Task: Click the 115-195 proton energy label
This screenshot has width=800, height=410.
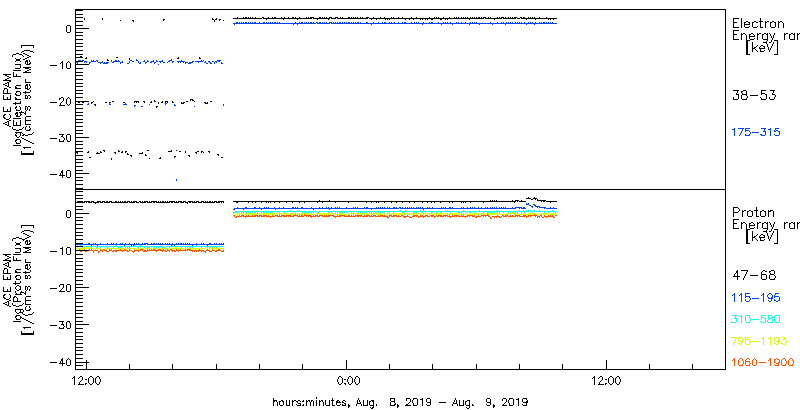Action: [x=756, y=298]
